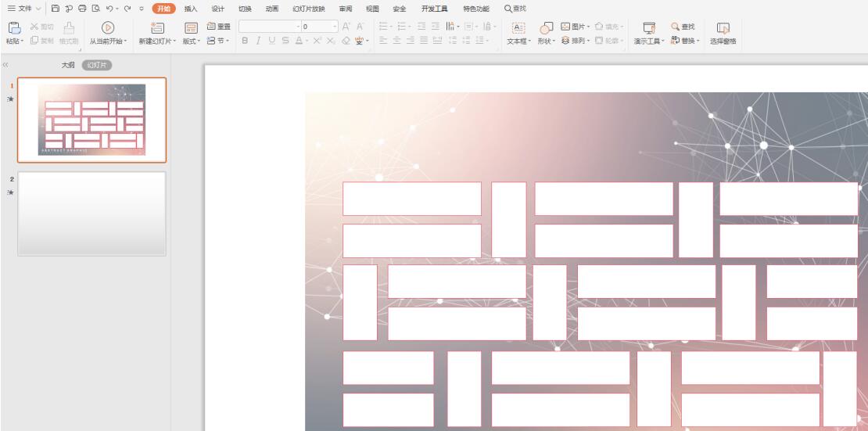868x431 pixels.
Task: Click the decrease font size icon
Action: (360, 27)
